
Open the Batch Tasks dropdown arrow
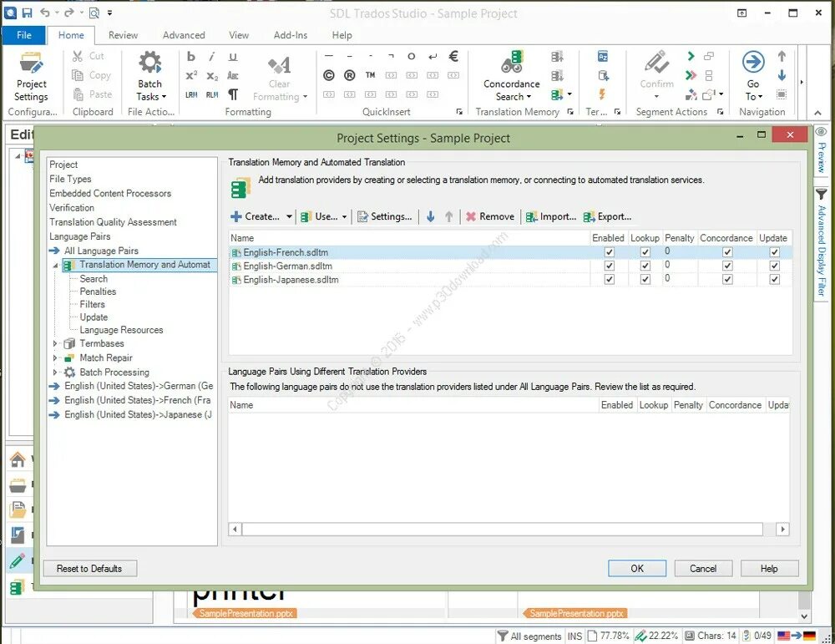[x=164, y=97]
